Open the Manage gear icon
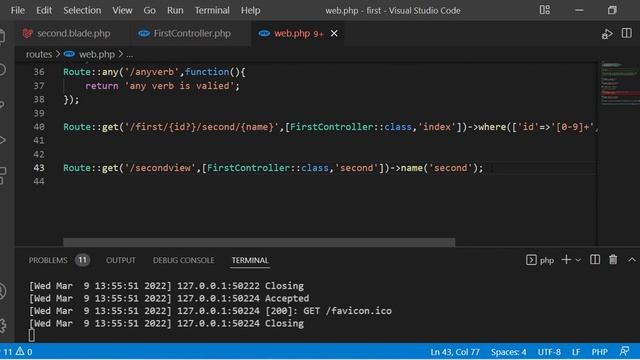Screen dimensions: 640x360 coord(3,325)
